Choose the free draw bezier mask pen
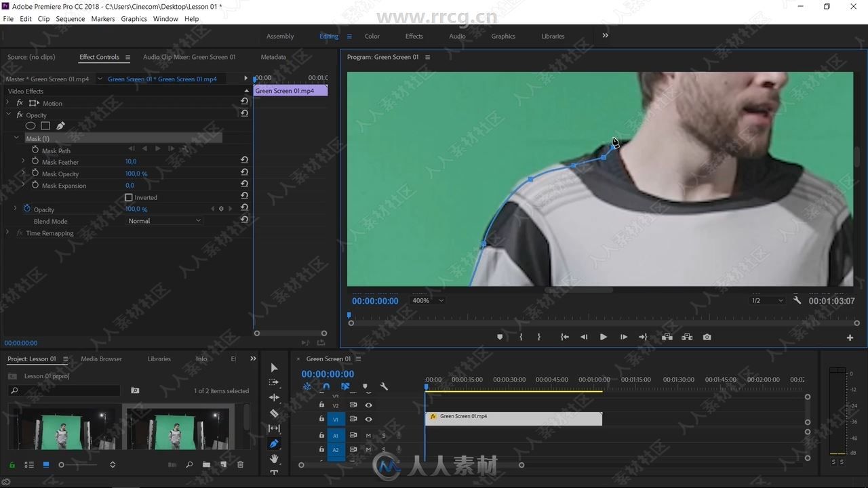Viewport: 868px width, 488px height. pos(60,126)
